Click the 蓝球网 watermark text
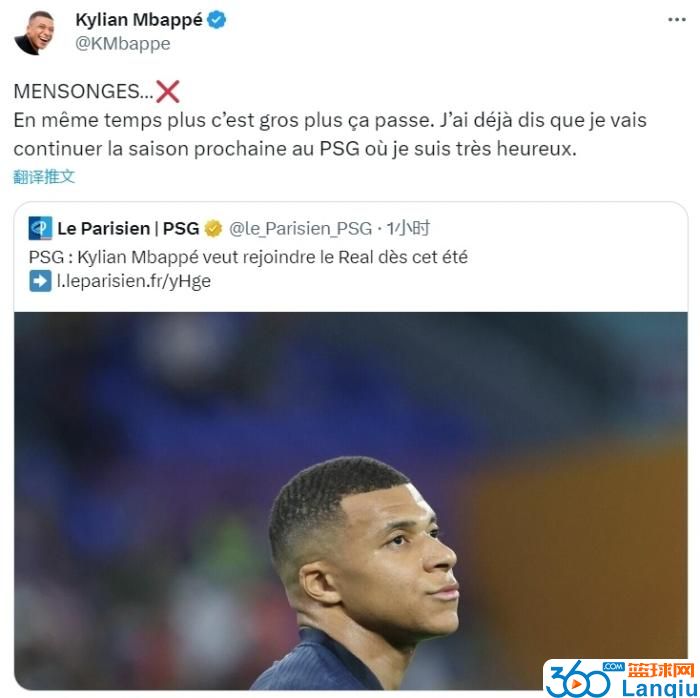This screenshot has height=698, width=700. [x=661, y=670]
